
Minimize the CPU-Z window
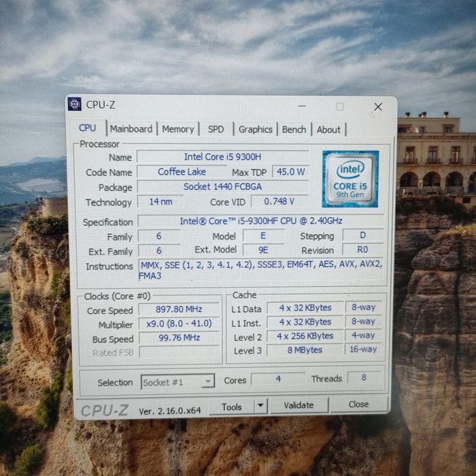302,106
